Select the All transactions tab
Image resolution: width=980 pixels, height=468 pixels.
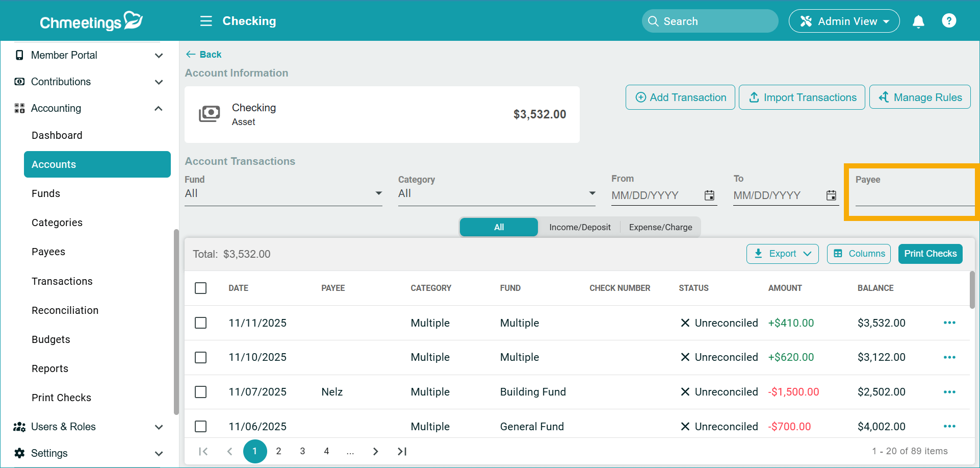coord(499,227)
